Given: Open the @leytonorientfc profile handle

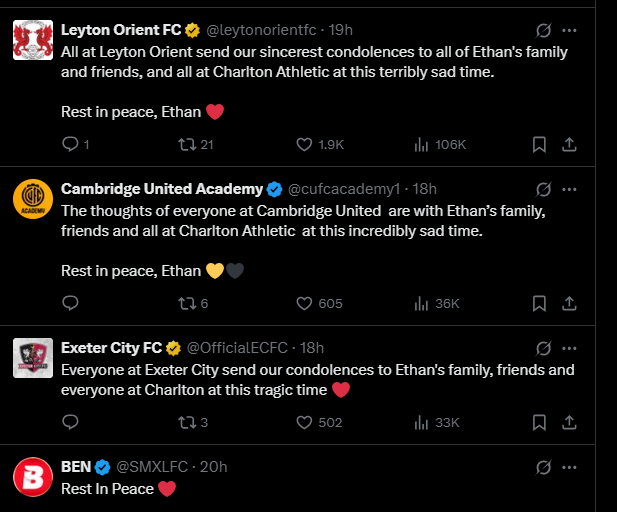Looking at the screenshot, I should click(x=261, y=30).
